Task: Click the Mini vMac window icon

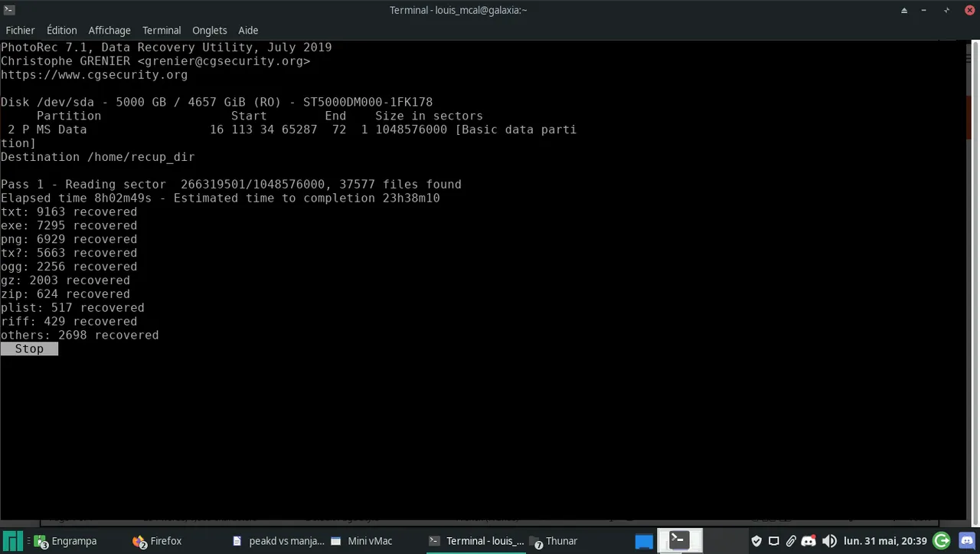Action: 336,541
